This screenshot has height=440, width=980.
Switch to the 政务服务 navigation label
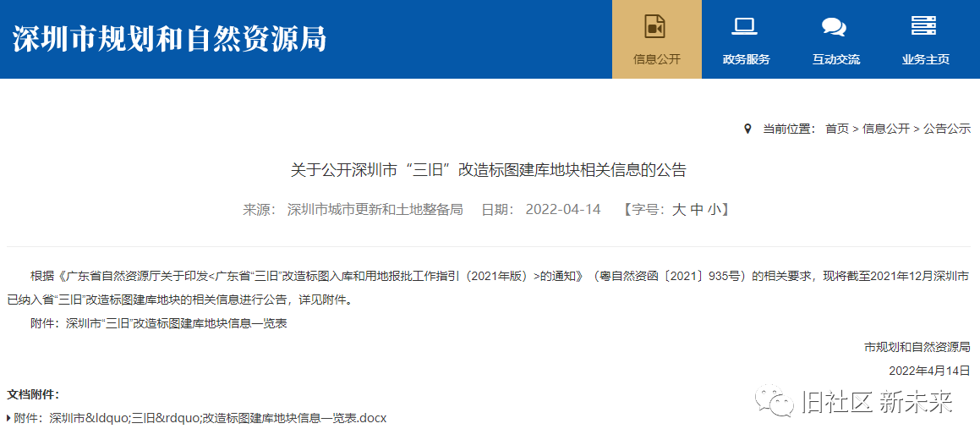[x=746, y=59]
